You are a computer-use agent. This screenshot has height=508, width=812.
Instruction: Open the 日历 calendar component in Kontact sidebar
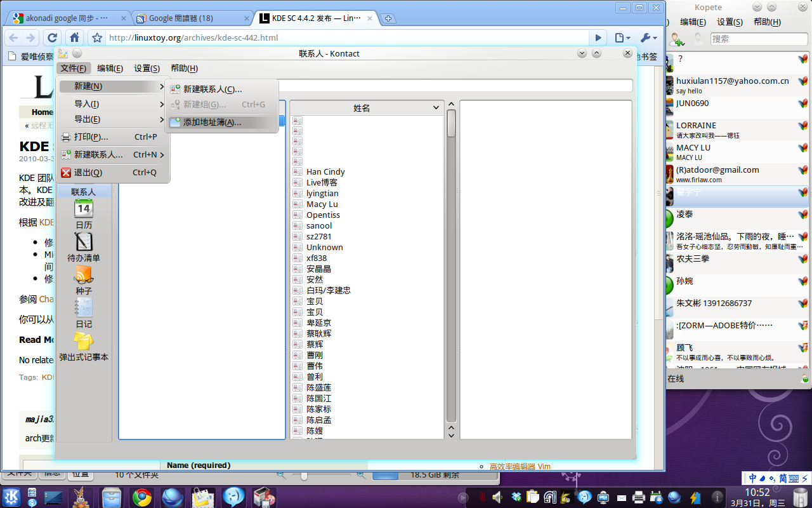[84, 214]
